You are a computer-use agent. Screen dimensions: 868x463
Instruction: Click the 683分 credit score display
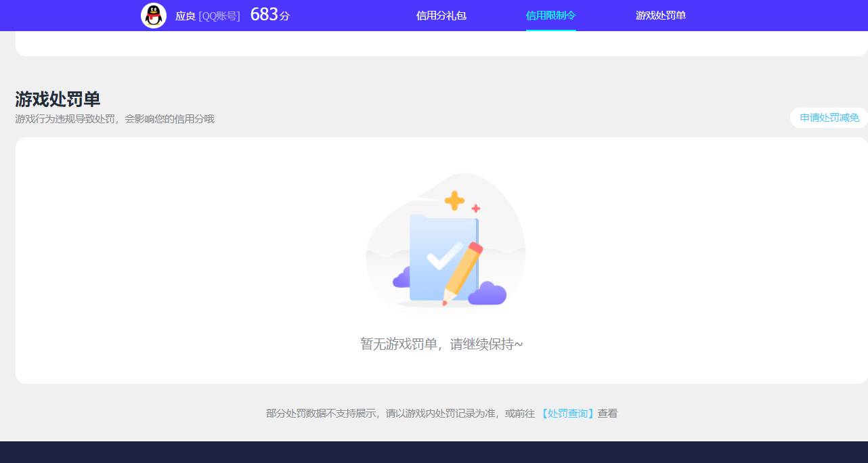(x=269, y=14)
